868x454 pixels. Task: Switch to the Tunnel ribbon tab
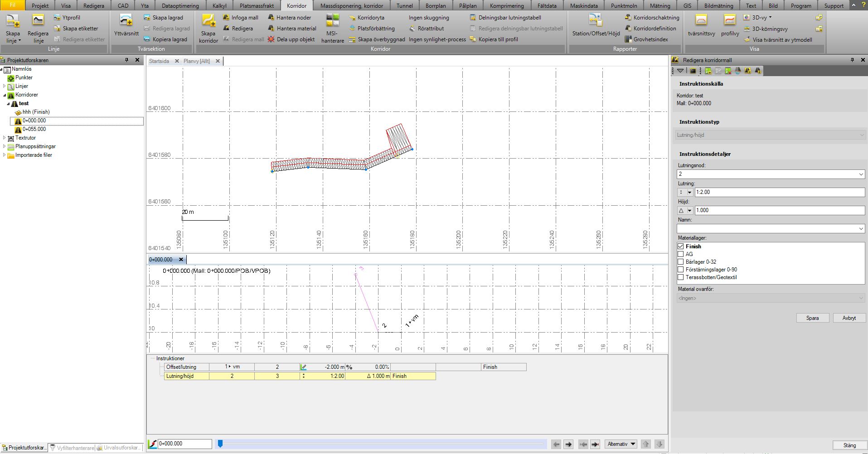point(404,6)
